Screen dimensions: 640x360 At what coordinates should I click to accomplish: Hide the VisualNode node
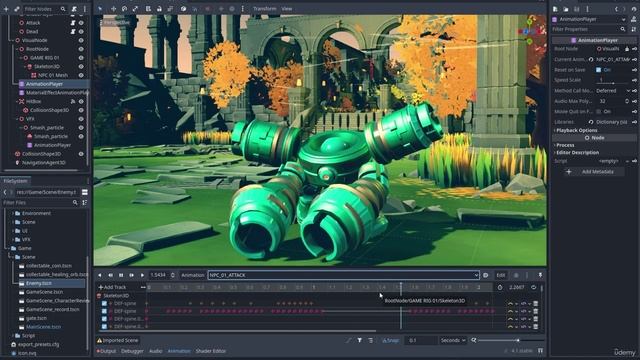click(81, 40)
